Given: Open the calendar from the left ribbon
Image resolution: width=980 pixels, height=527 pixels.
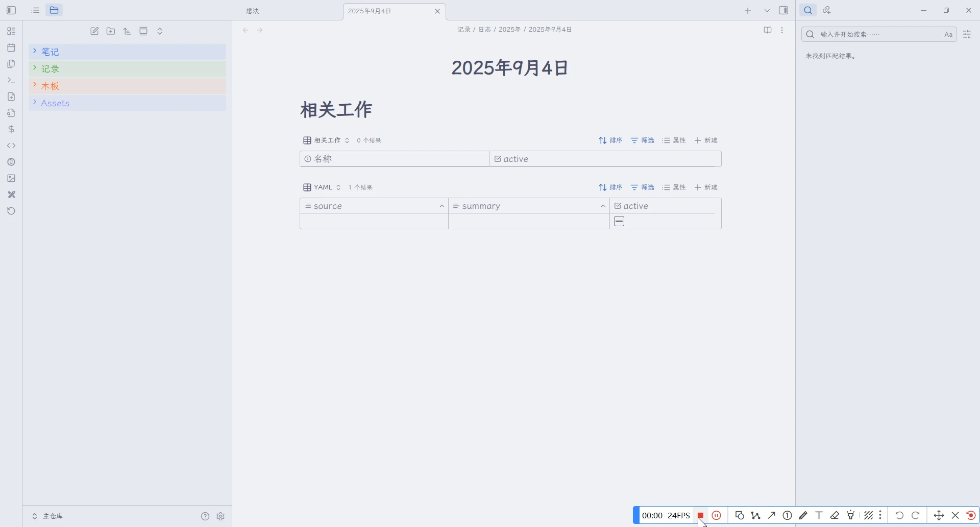Looking at the screenshot, I should (11, 47).
